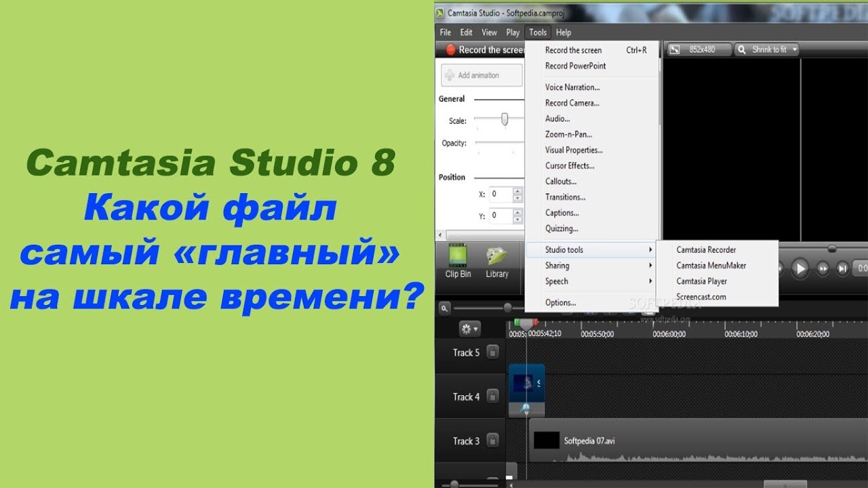This screenshot has width=868, height=488.
Task: Choose Zoom-n-Pan from the Tools menu
Action: pyautogui.click(x=591, y=134)
